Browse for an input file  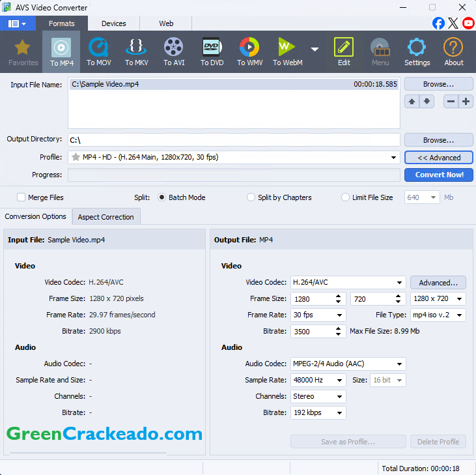point(438,84)
